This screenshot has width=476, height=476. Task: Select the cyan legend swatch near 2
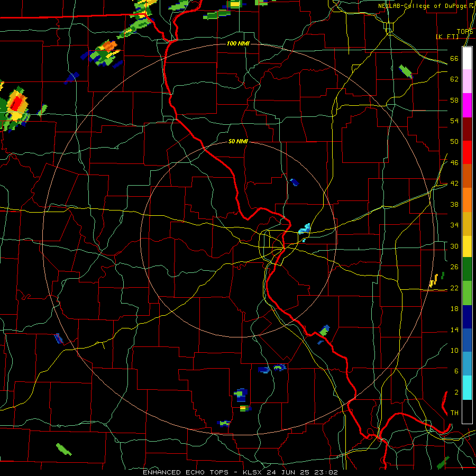pyautogui.click(x=467, y=388)
